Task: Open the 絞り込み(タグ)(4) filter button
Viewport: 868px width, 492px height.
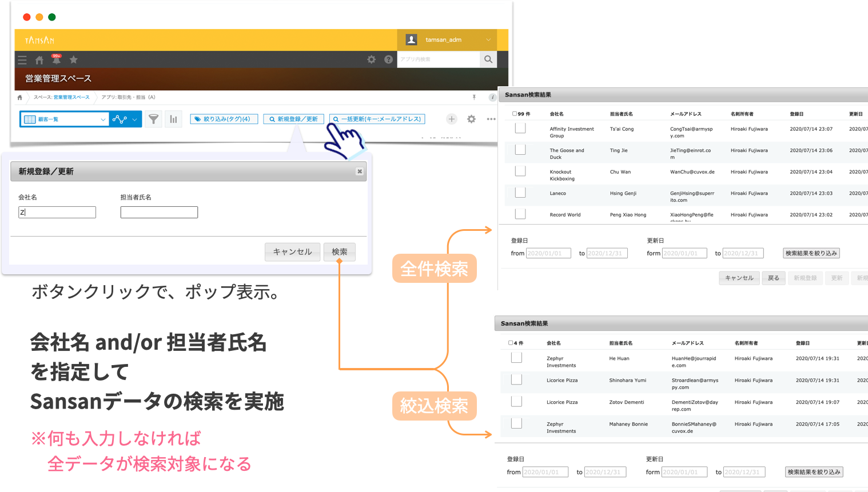Action: (223, 119)
